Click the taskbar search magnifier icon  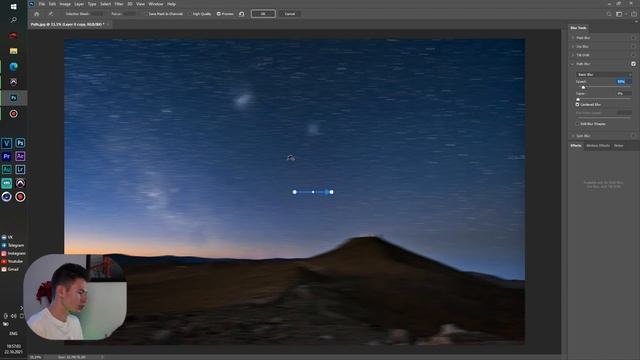pyautogui.click(x=13, y=20)
